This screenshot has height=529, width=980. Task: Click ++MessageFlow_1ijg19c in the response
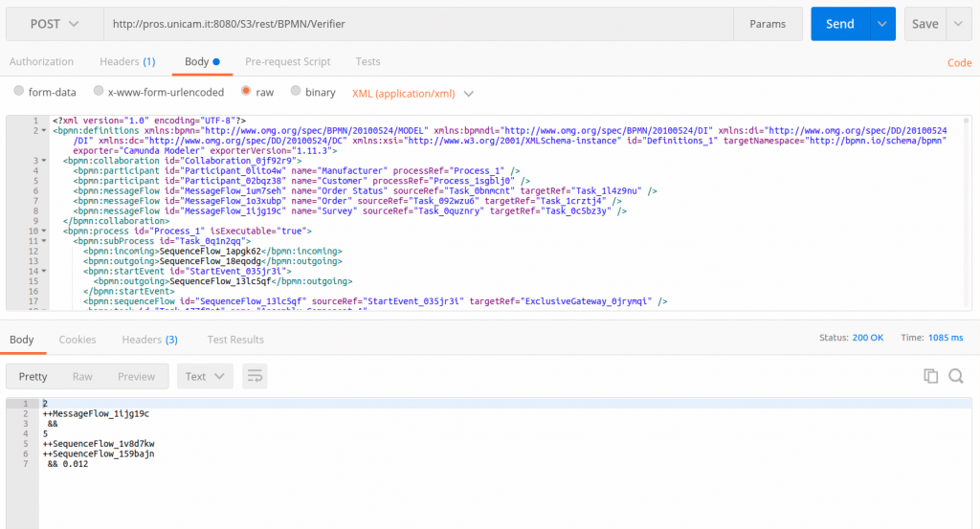[x=96, y=413]
